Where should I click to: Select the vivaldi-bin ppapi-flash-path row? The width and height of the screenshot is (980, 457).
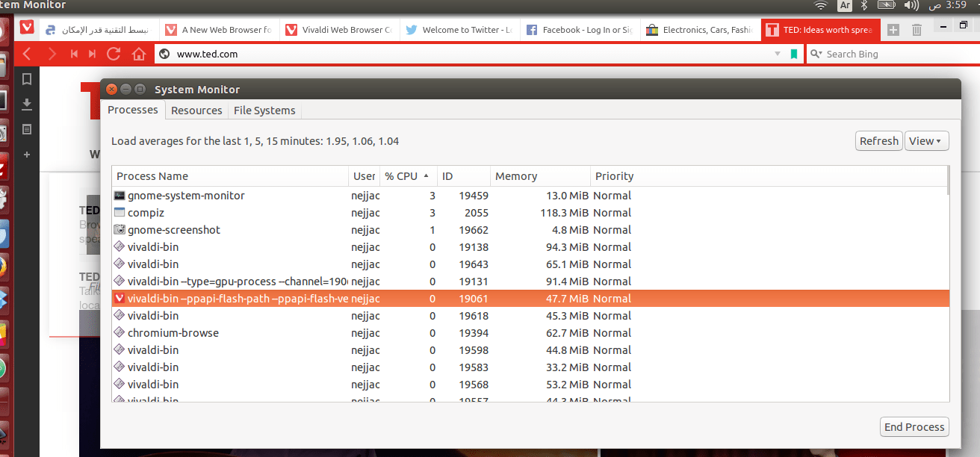(529, 299)
